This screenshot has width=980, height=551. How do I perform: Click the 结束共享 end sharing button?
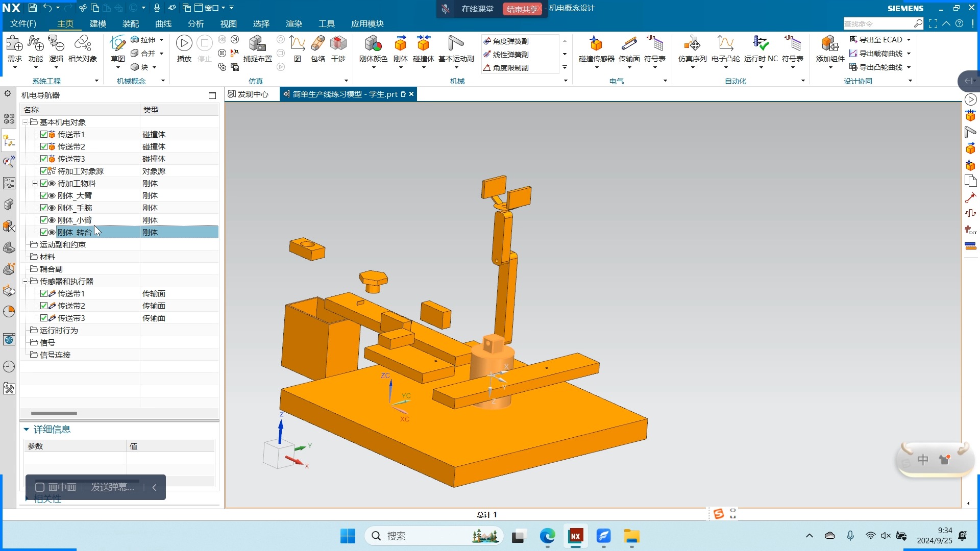522,9
